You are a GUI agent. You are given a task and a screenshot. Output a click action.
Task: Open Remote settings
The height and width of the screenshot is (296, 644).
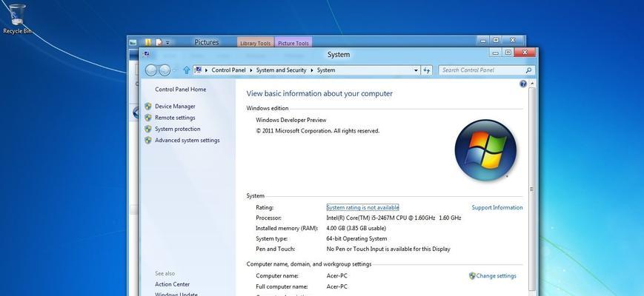(x=175, y=118)
